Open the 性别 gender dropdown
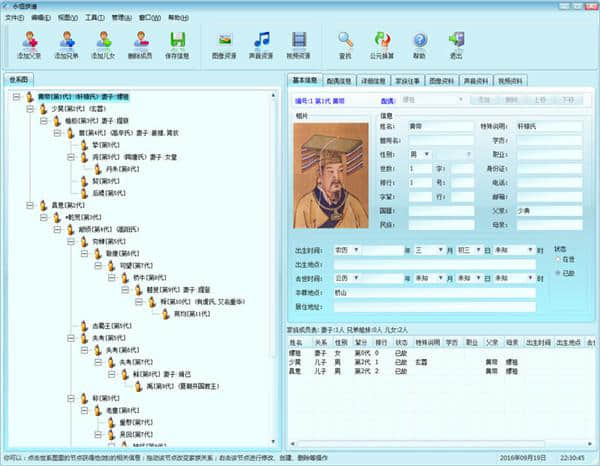This screenshot has height=466, width=600. (426, 155)
